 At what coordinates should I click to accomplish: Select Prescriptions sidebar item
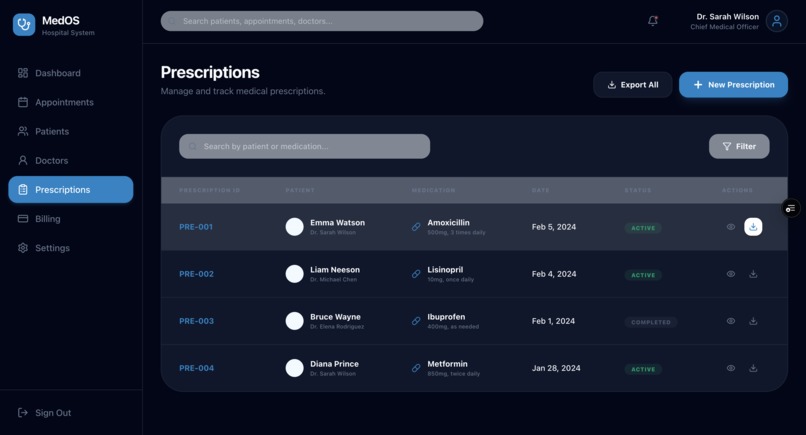click(70, 190)
